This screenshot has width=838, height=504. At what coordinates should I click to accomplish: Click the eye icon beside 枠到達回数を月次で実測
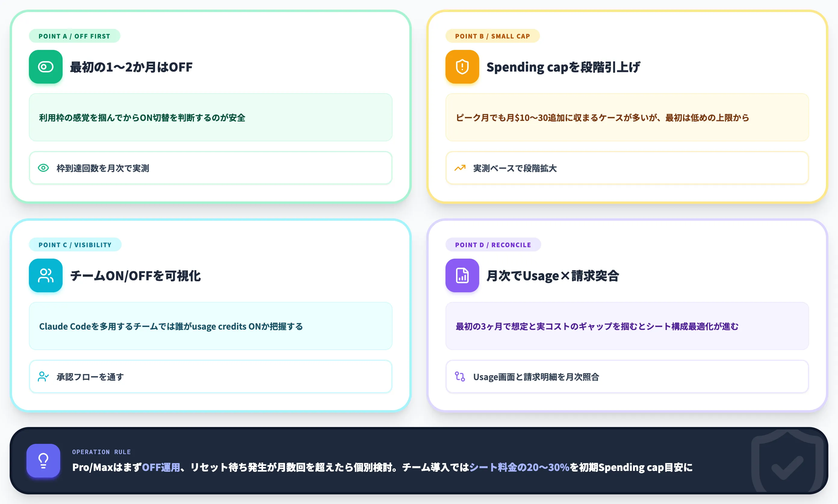(x=43, y=168)
